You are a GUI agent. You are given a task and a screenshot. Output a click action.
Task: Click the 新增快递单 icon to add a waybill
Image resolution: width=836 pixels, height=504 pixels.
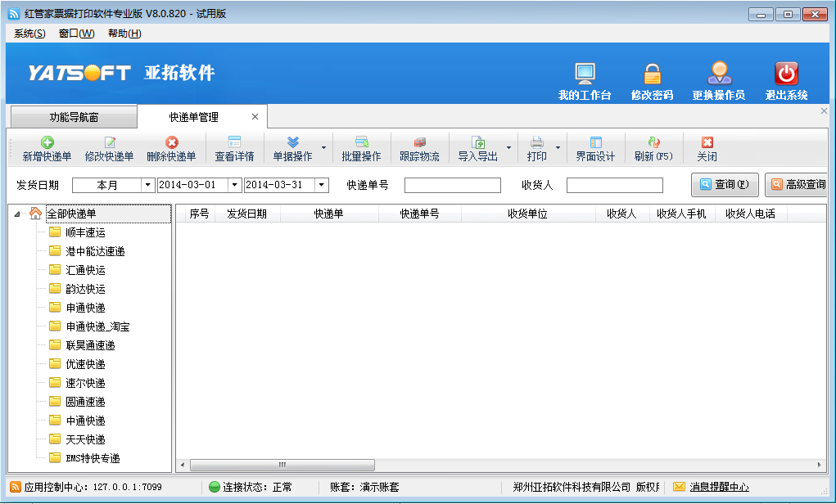pyautogui.click(x=46, y=147)
